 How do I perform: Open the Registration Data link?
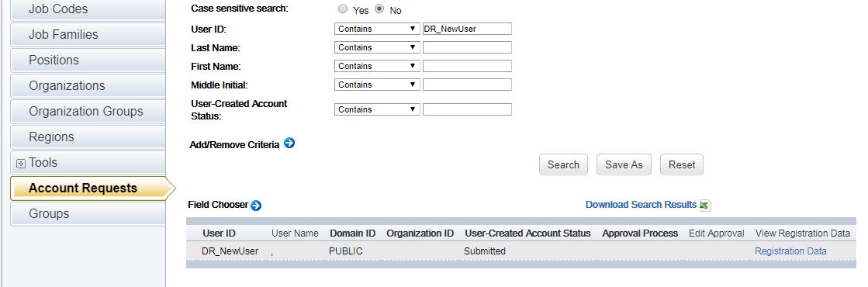790,251
